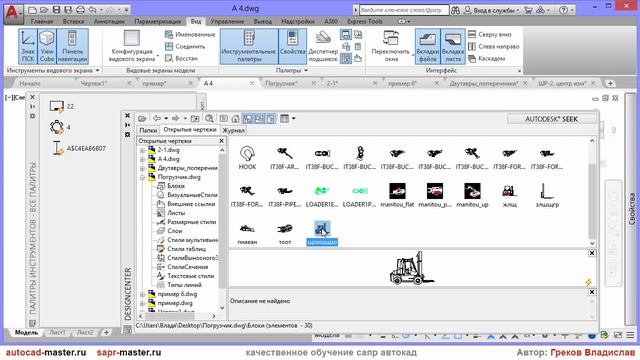Open Help question mark icon
The width and height of the screenshot is (640, 360).
tap(563, 10)
